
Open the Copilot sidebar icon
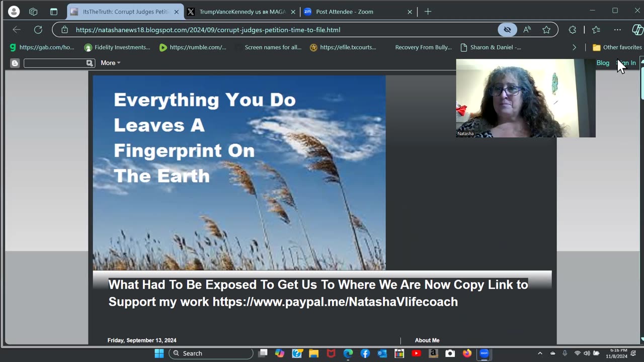(x=637, y=30)
